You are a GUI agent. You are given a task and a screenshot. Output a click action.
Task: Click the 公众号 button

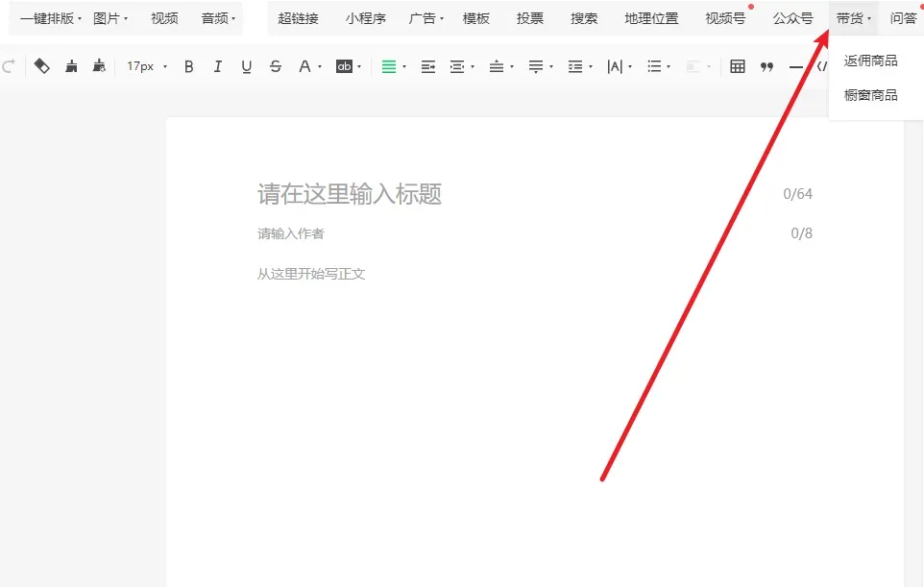pyautogui.click(x=793, y=19)
